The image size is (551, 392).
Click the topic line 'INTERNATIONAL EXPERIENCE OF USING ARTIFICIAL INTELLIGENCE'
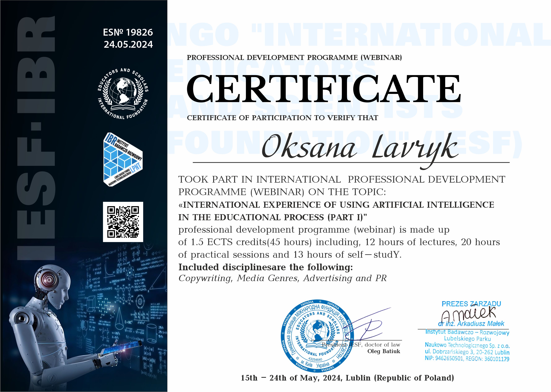[336, 205]
